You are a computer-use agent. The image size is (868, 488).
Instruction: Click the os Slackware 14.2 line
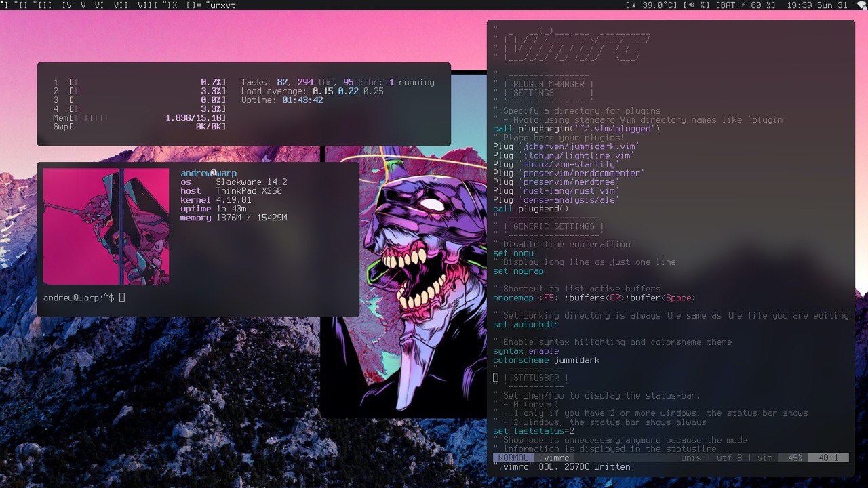click(x=234, y=182)
